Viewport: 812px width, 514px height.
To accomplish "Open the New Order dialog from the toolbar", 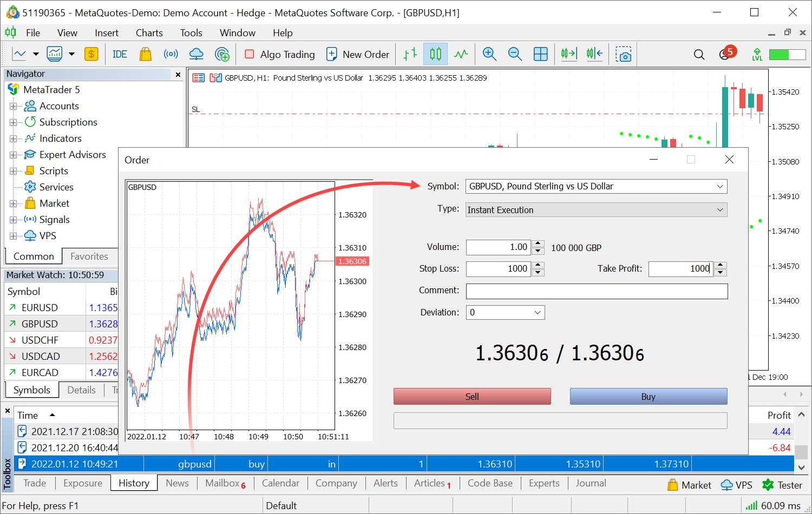I will point(358,54).
